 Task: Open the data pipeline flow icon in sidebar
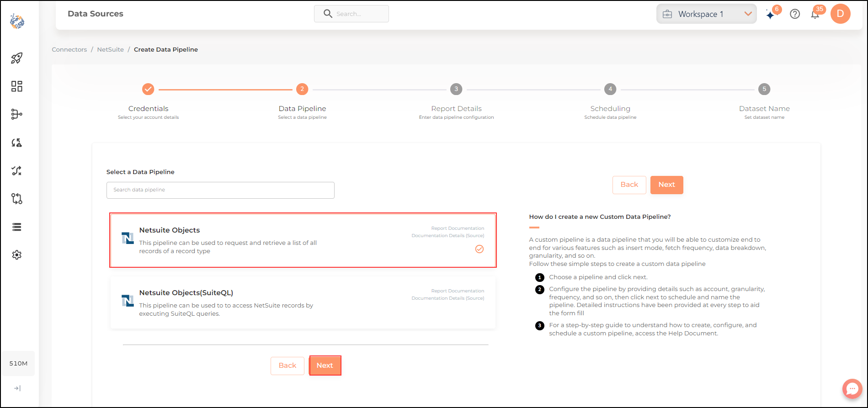pos(17,114)
